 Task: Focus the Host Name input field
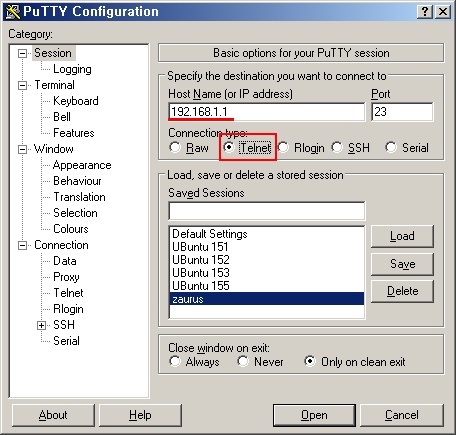pos(267,112)
